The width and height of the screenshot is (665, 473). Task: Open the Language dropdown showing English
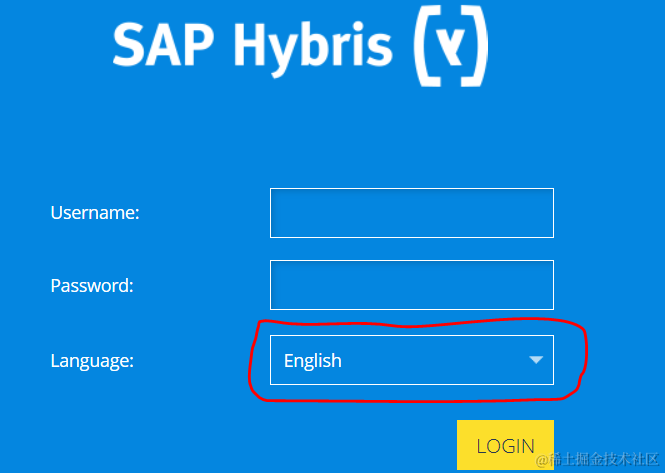point(412,360)
